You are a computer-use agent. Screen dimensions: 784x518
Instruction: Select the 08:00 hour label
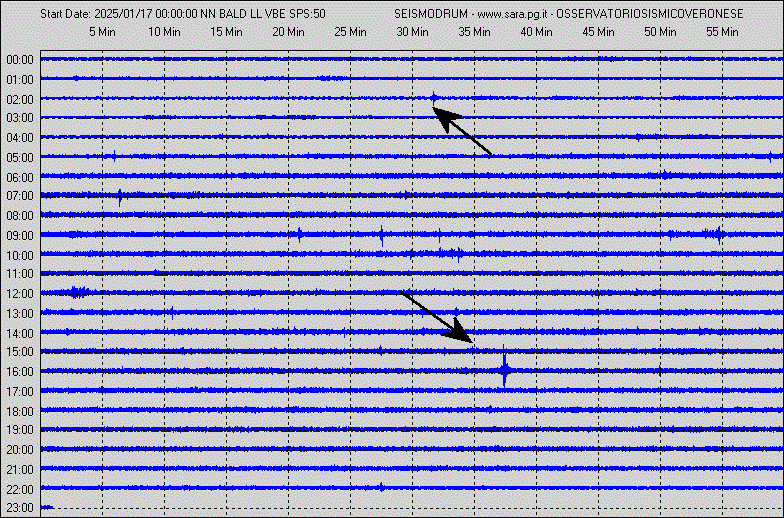[20, 216]
